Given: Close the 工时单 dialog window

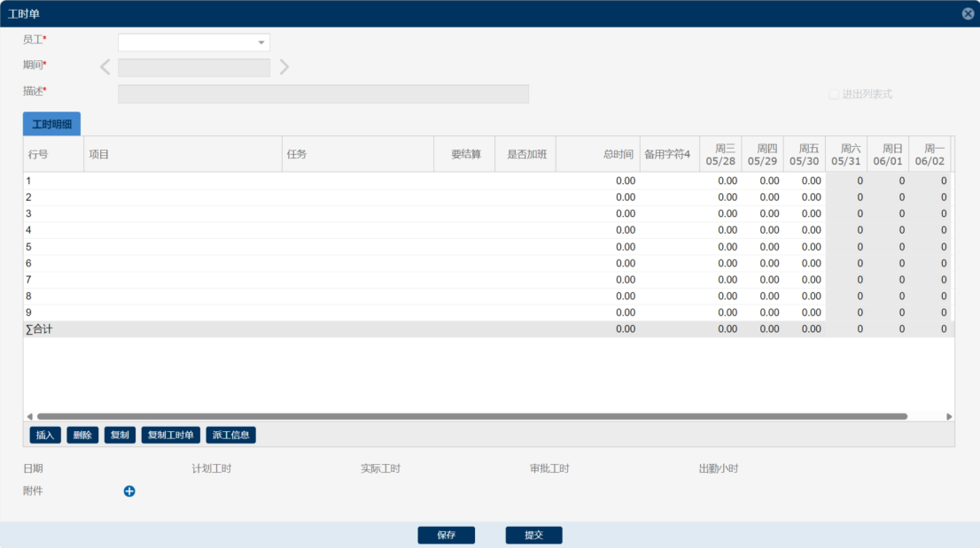Looking at the screenshot, I should coord(968,13).
